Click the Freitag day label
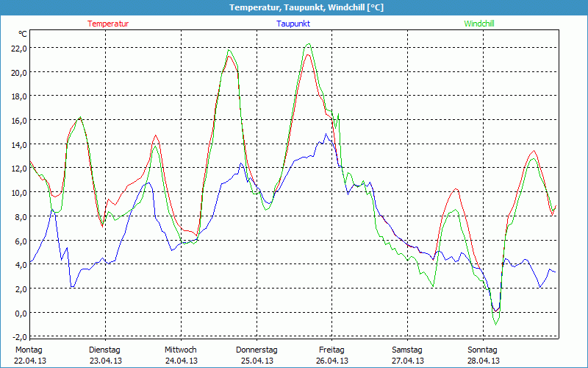Screen dimensions: 588x368 click(x=331, y=350)
